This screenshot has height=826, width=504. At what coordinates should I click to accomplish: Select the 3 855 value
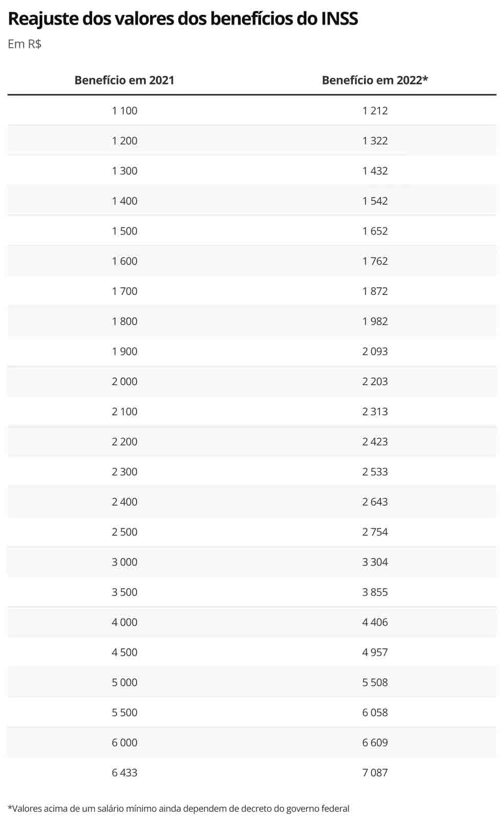click(375, 592)
